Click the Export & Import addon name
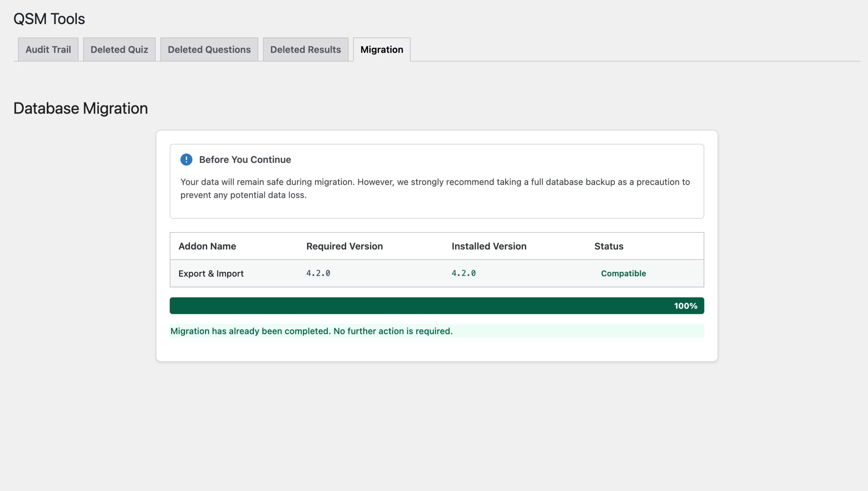This screenshot has height=491, width=868. click(211, 273)
